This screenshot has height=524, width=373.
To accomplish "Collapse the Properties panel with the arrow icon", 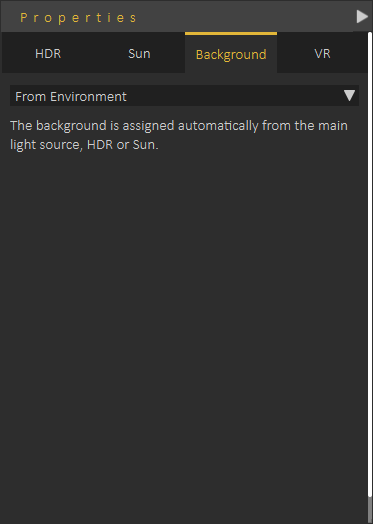I will [362, 16].
